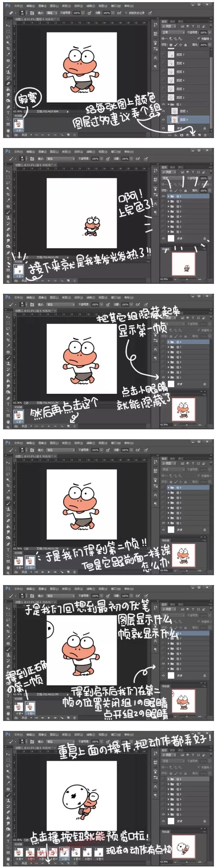Click the navigator zoom slider in fourth screenshot

pyautogui.click(x=187, y=570)
